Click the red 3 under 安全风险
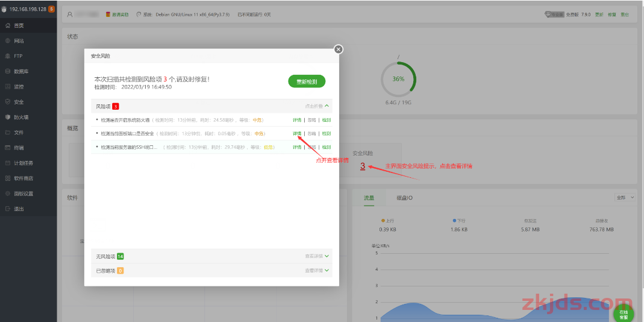644x322 pixels. pos(363,166)
